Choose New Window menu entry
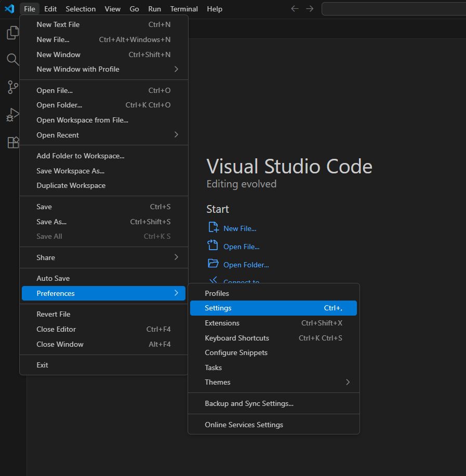The height and width of the screenshot is (476, 466). pos(103,55)
